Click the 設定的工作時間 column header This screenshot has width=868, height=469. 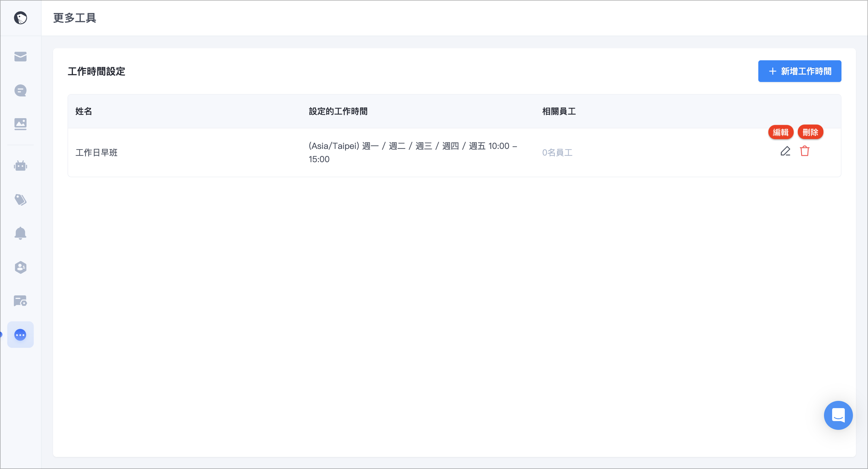(x=338, y=111)
